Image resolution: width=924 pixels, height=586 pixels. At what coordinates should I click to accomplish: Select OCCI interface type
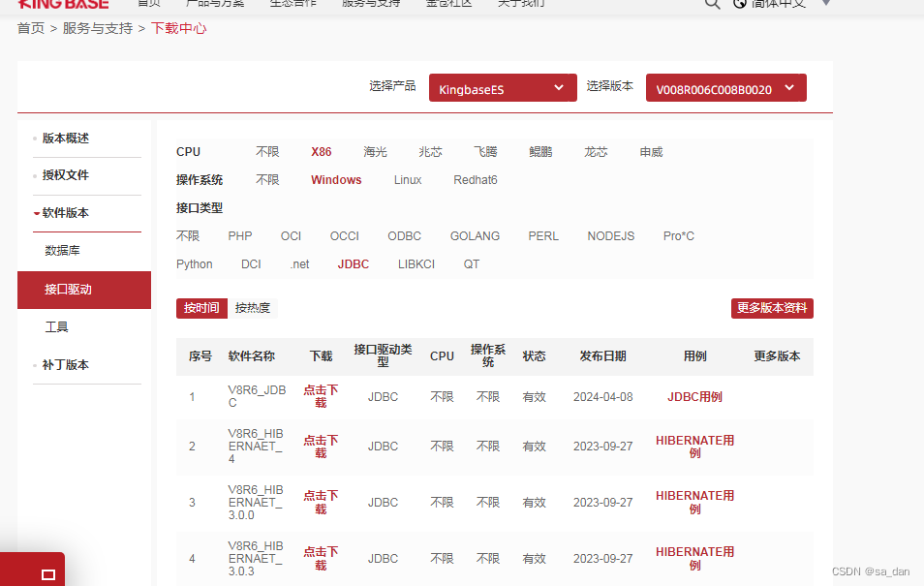point(345,236)
